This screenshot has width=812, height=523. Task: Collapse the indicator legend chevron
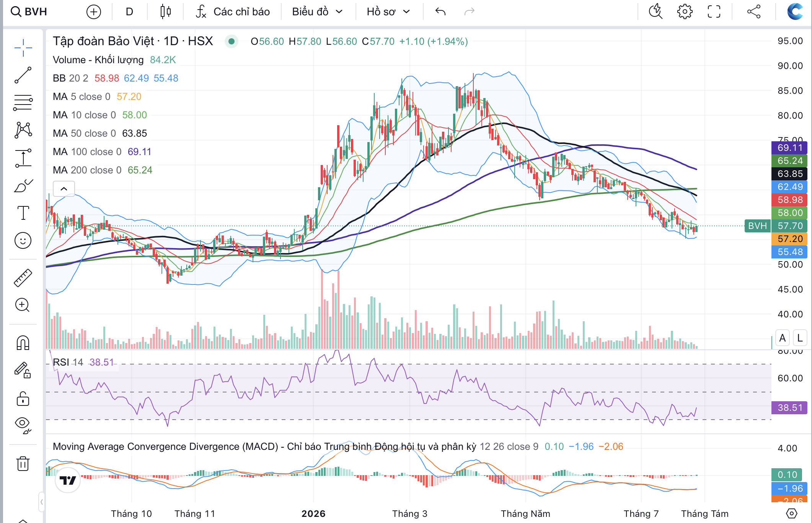coord(64,189)
